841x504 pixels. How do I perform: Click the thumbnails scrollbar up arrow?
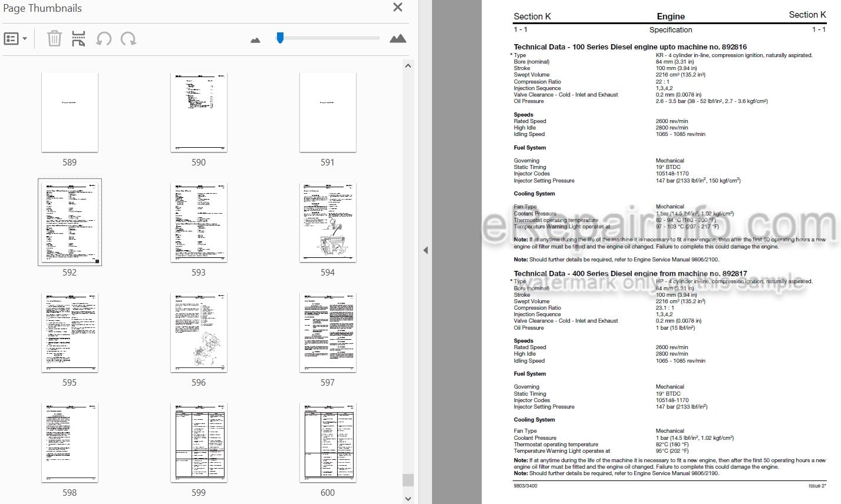(408, 65)
